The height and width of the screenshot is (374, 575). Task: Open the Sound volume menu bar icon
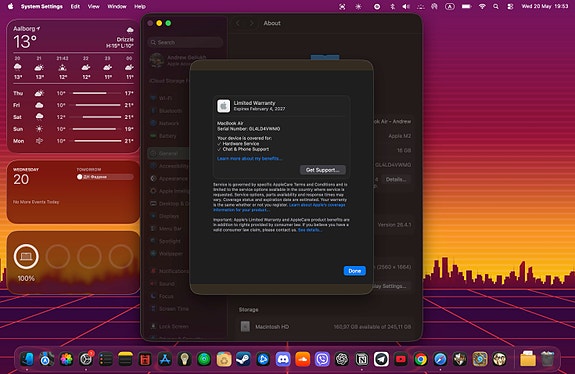[406, 6]
